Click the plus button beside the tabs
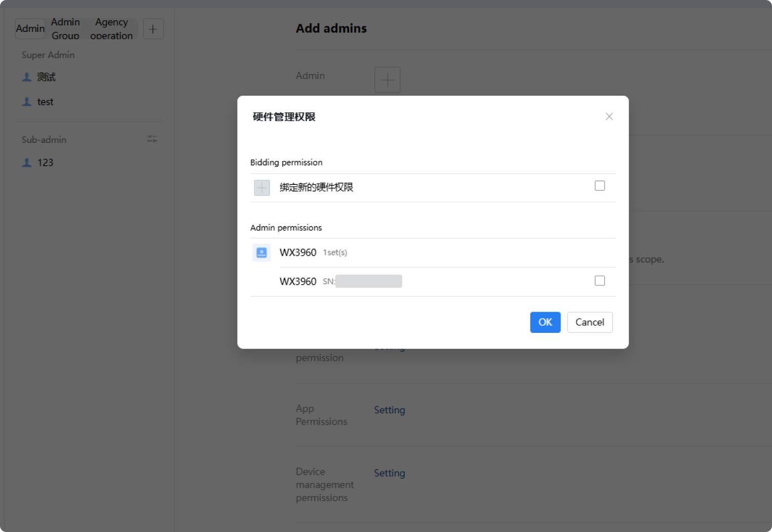The width and height of the screenshot is (772, 532). pyautogui.click(x=153, y=29)
